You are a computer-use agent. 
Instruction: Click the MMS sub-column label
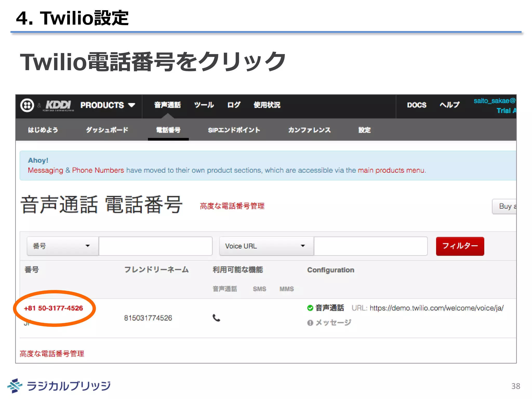287,289
